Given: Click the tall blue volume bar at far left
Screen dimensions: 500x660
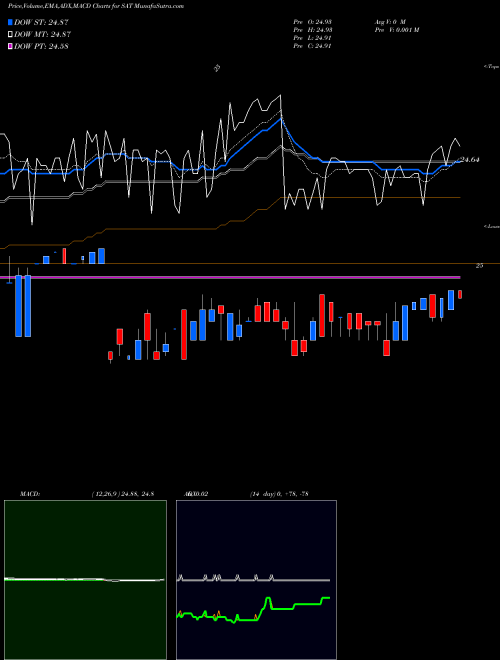Looking at the screenshot, I should click(19, 306).
